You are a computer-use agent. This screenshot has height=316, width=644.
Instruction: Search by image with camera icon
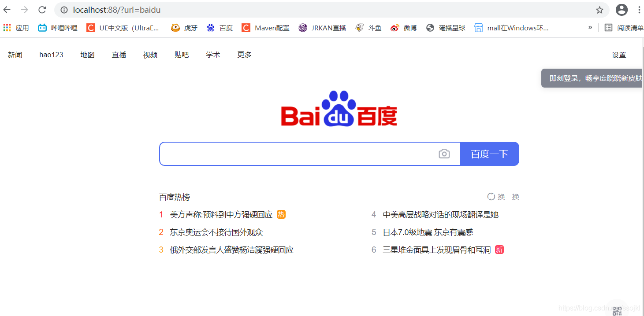[444, 154]
